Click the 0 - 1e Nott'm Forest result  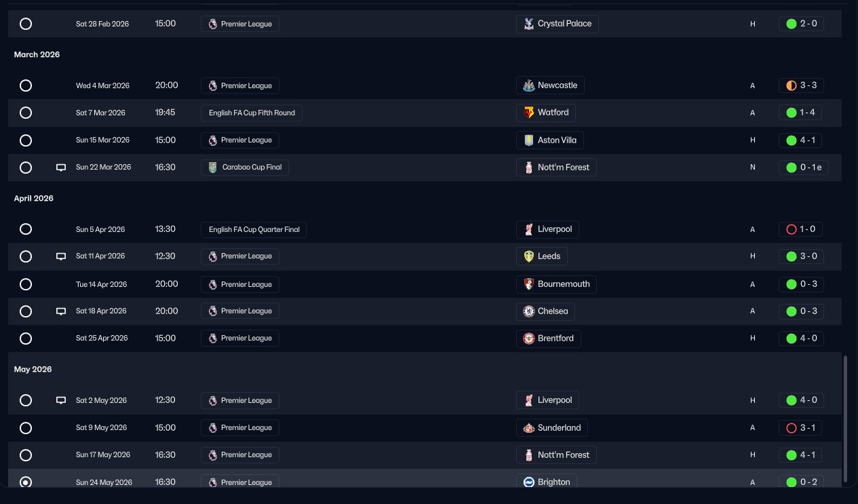(804, 168)
